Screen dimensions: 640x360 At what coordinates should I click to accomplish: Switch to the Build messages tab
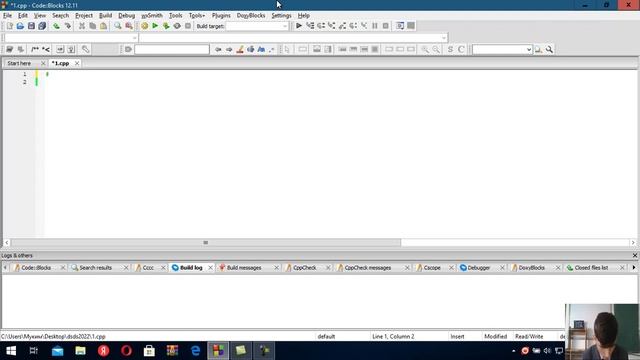tap(244, 268)
